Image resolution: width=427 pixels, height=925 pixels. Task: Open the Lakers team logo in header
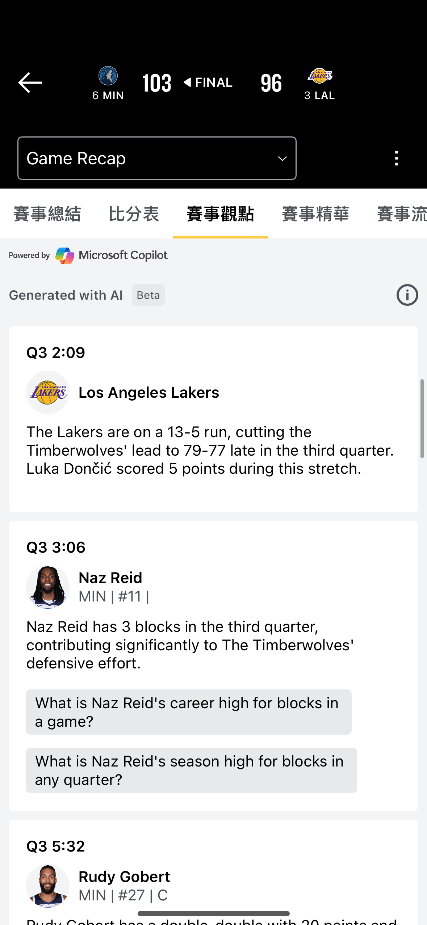coord(320,76)
